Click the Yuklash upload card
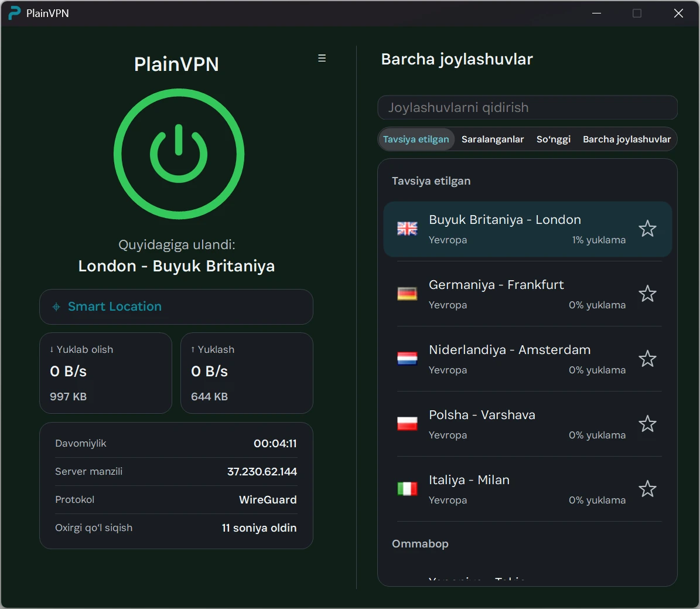The image size is (700, 609). 247,373
